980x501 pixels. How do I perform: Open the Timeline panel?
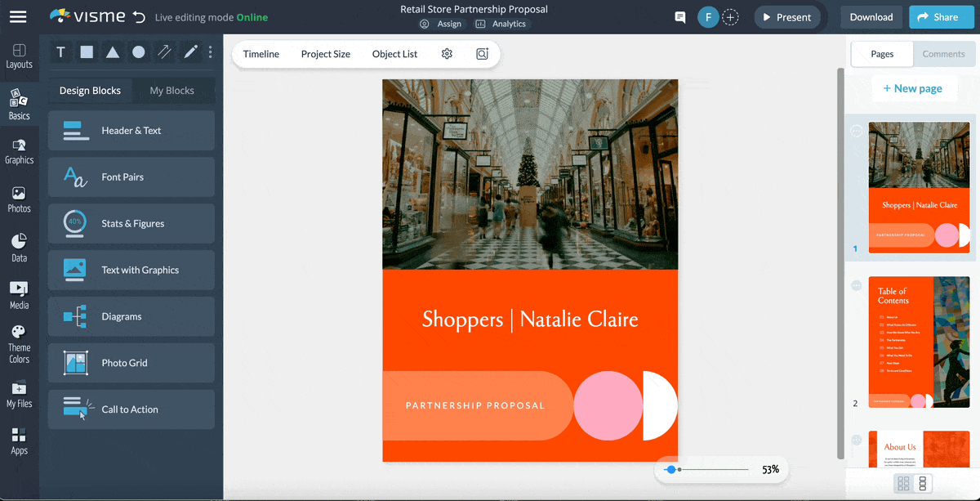pos(261,54)
